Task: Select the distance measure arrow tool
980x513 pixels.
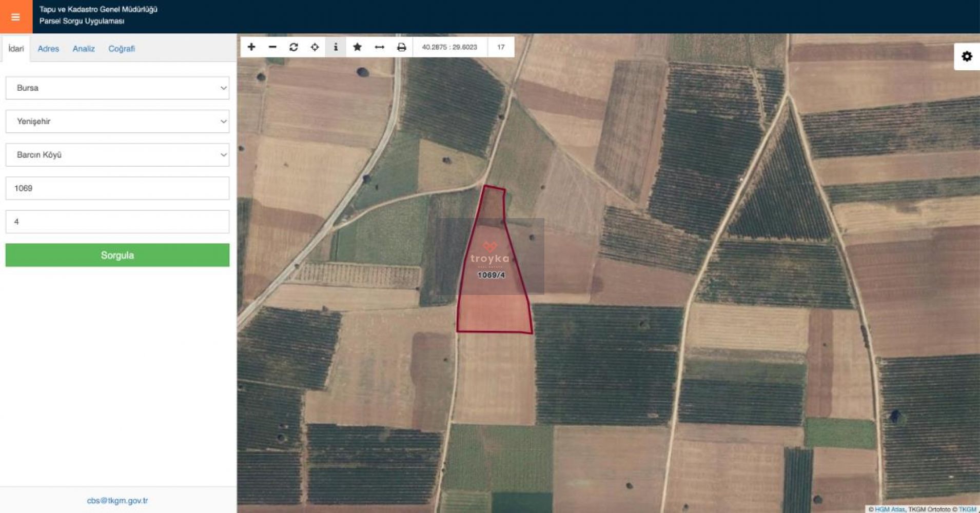Action: pos(379,47)
